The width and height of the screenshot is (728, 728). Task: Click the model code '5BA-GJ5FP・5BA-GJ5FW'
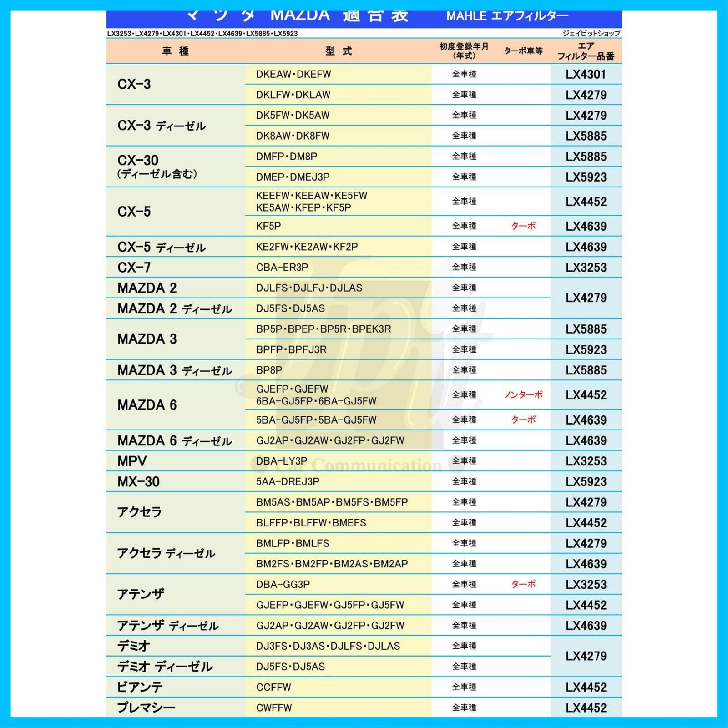316,420
